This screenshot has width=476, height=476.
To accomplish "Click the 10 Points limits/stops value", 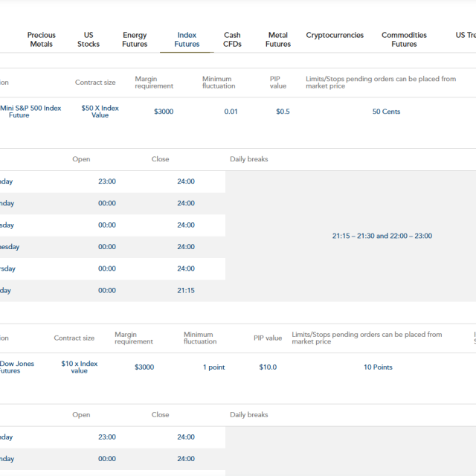I will [378, 367].
